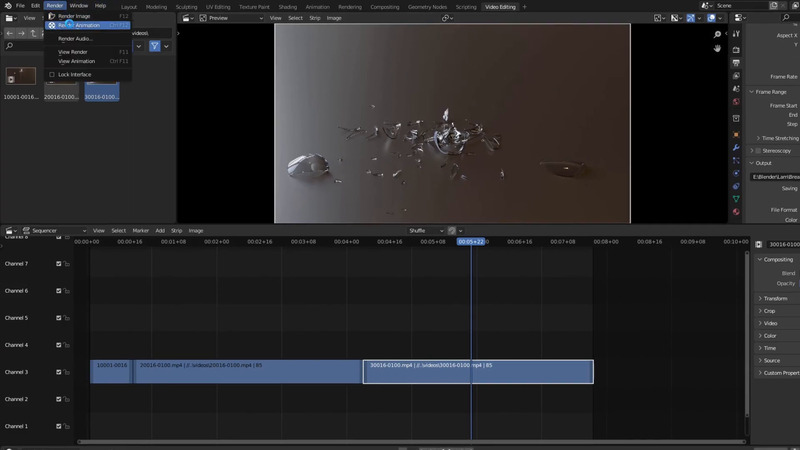Click the 10001-0016 video thumbnail in file browser
Image resolution: width=800 pixels, height=450 pixels.
tap(20, 78)
